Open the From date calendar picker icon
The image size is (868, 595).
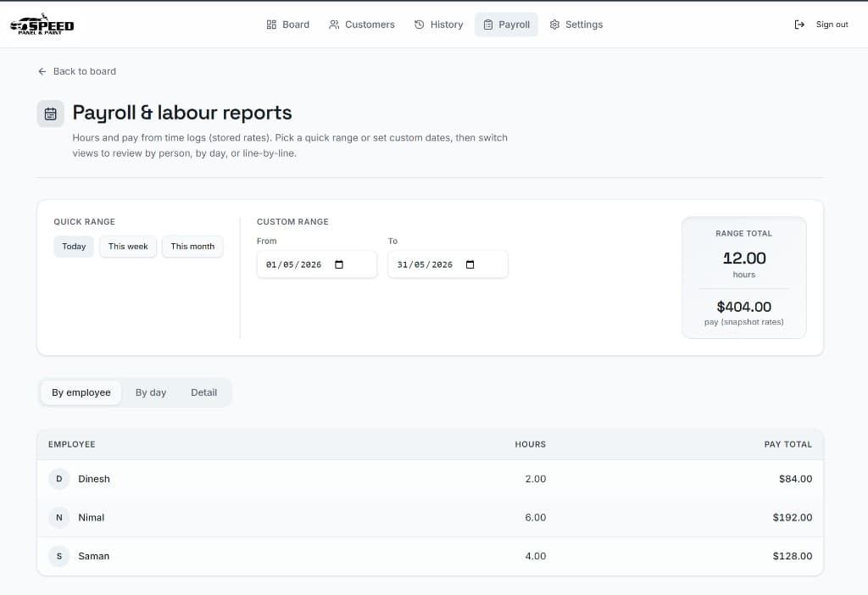[x=339, y=264]
